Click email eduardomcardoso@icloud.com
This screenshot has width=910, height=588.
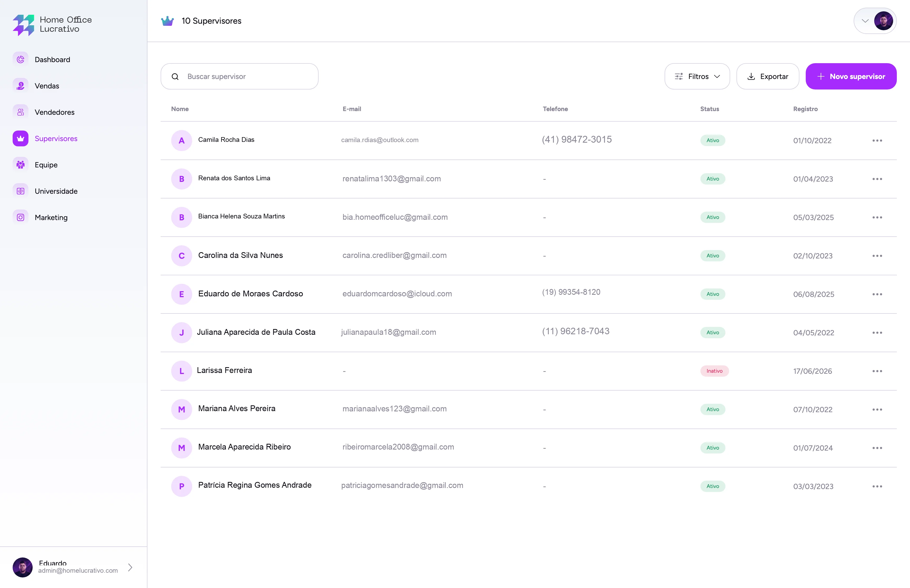pyautogui.click(x=397, y=294)
